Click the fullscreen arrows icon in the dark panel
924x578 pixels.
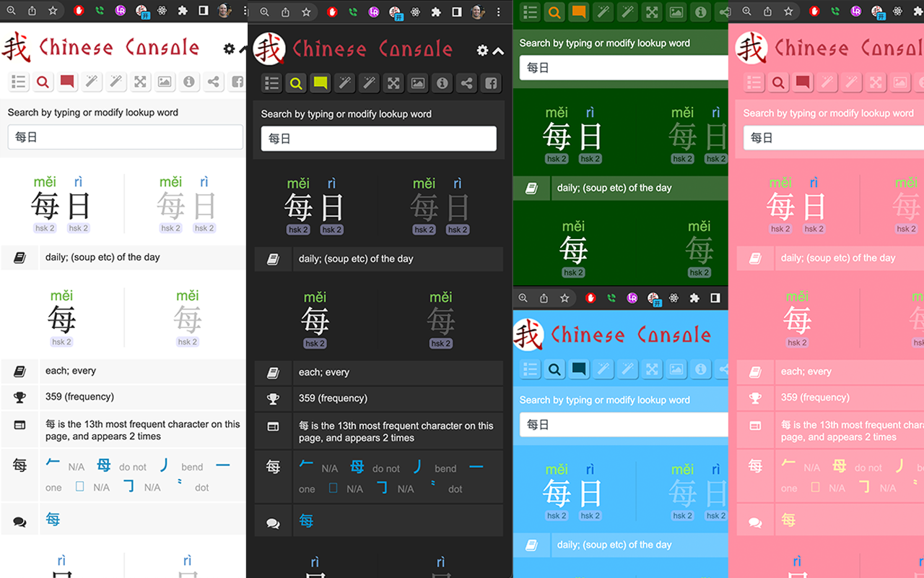point(393,84)
